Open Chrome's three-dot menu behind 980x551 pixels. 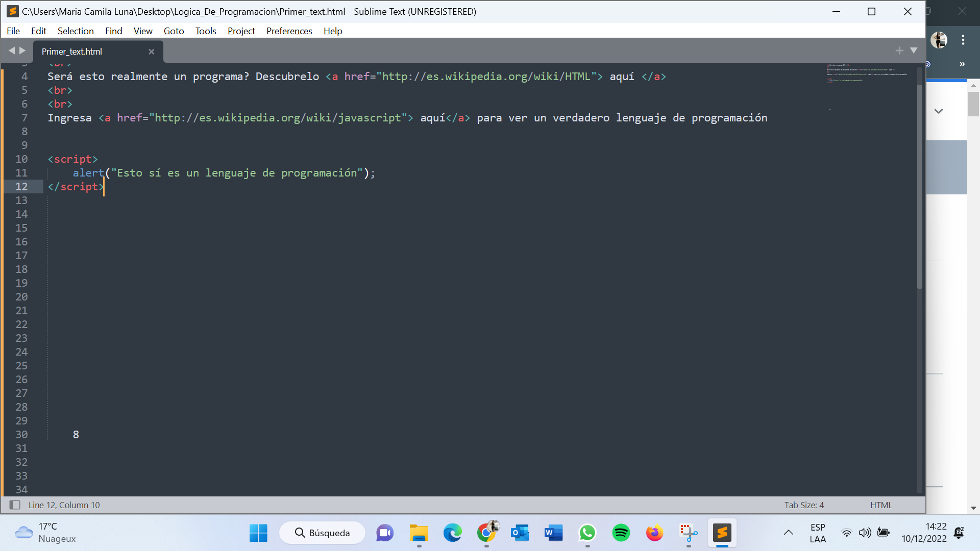pyautogui.click(x=963, y=40)
